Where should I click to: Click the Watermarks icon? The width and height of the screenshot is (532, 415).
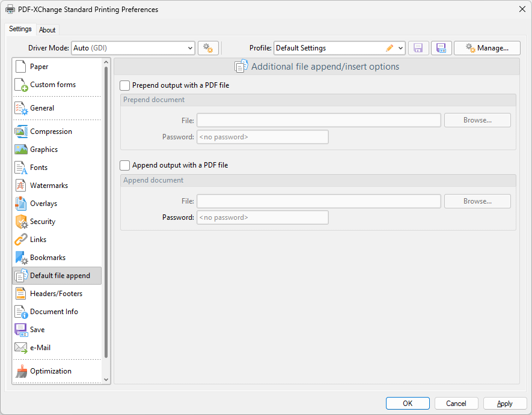tap(20, 186)
